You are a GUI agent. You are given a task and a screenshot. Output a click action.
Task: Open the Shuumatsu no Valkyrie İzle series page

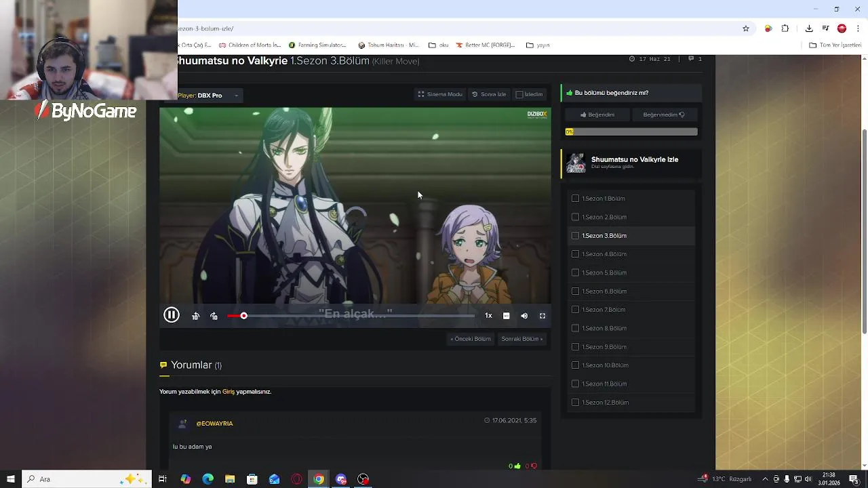(x=635, y=159)
